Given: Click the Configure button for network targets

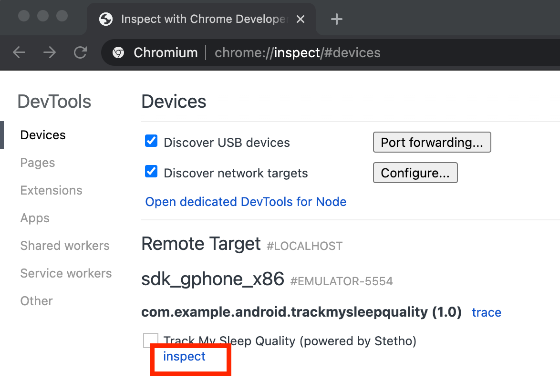Looking at the screenshot, I should tap(415, 173).
